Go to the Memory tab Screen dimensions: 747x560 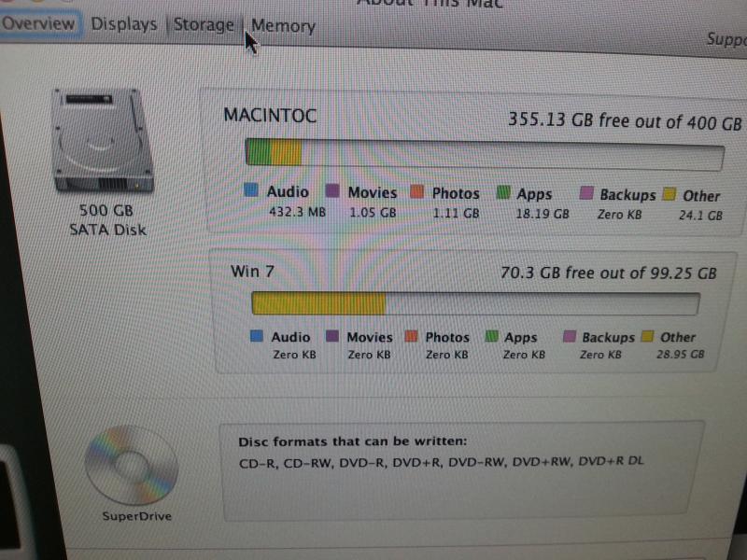[283, 27]
